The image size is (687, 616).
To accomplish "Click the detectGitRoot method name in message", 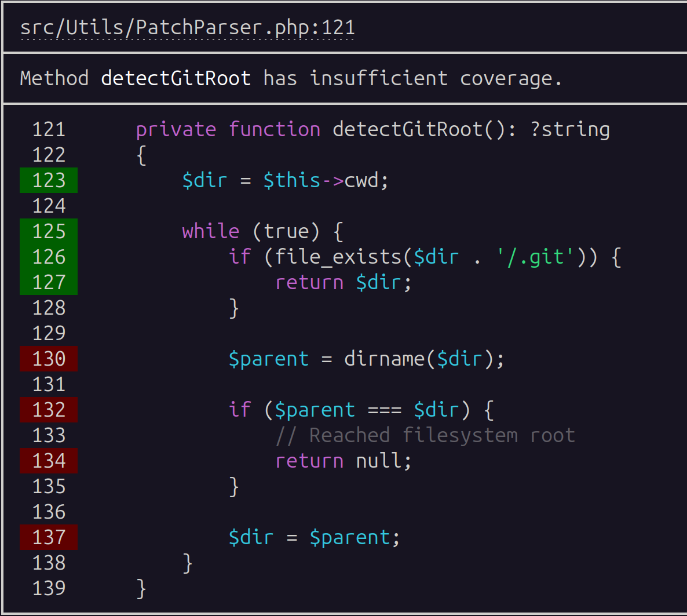I will (x=176, y=78).
